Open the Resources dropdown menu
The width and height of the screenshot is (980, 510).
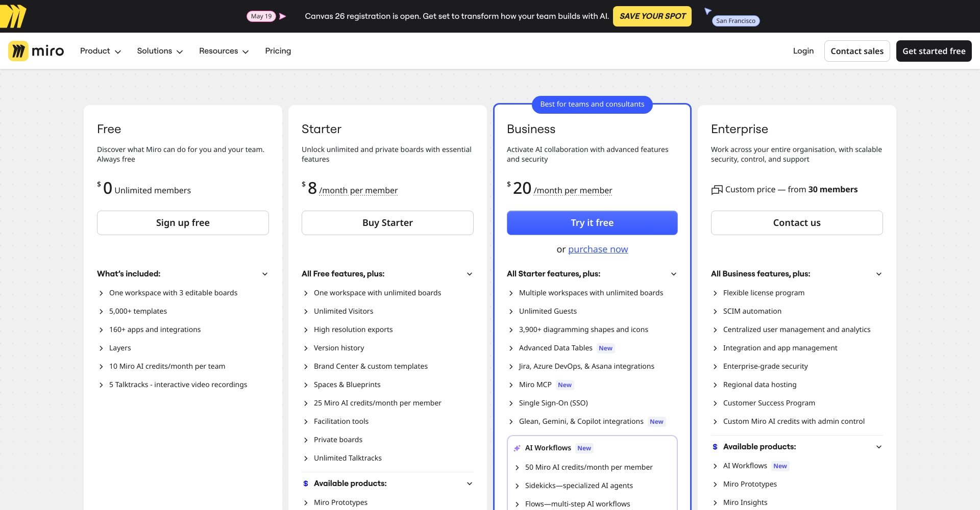point(224,51)
